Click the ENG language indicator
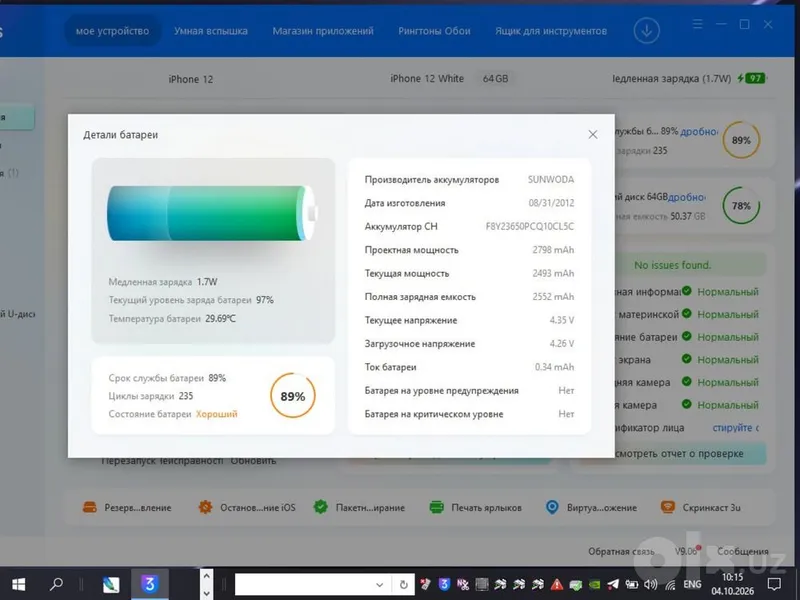800x600 pixels. (x=692, y=584)
